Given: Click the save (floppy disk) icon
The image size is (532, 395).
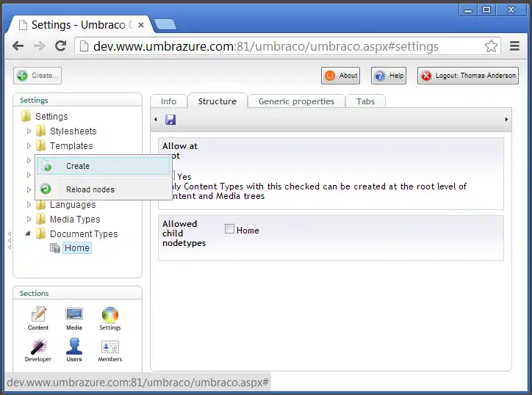Looking at the screenshot, I should tap(170, 120).
